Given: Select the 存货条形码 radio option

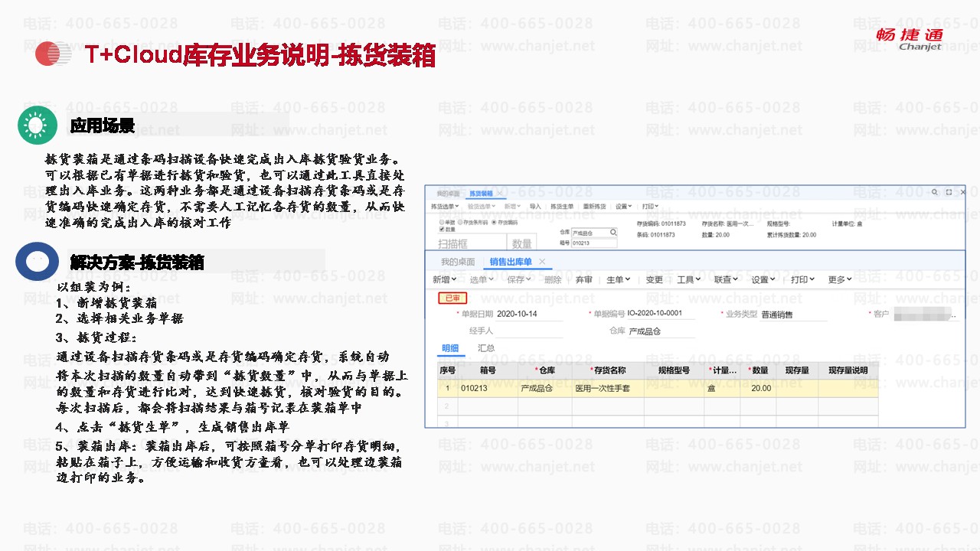Looking at the screenshot, I should [460, 222].
